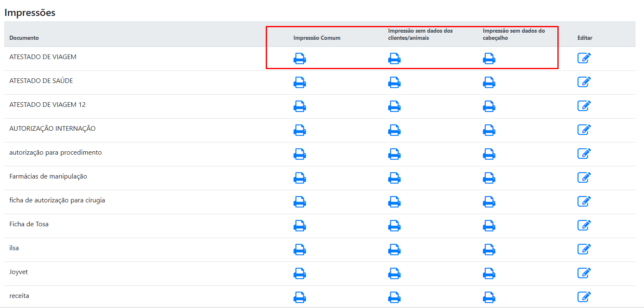Print ATESTADO DE VIAGEM with common printing
This screenshot has height=308, width=644.
(300, 59)
